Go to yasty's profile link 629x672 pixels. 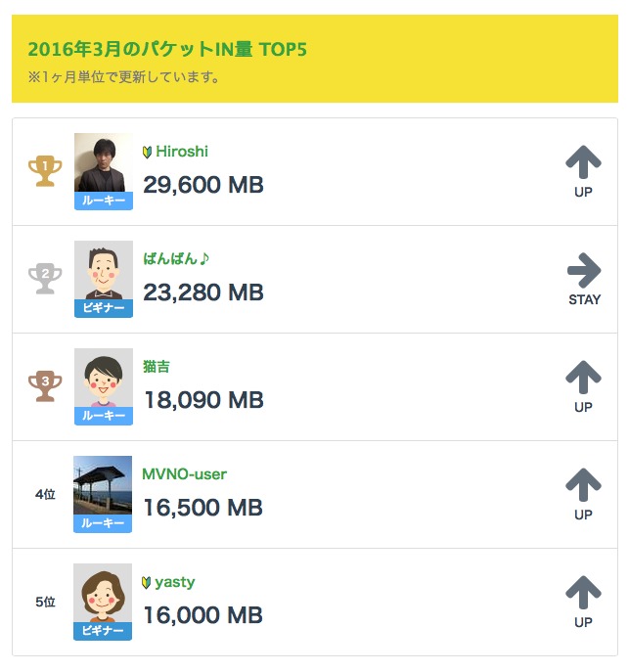175,582
